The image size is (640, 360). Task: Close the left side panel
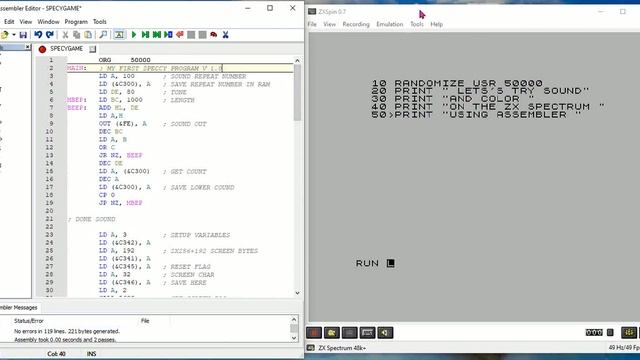pyautogui.click(x=27, y=47)
